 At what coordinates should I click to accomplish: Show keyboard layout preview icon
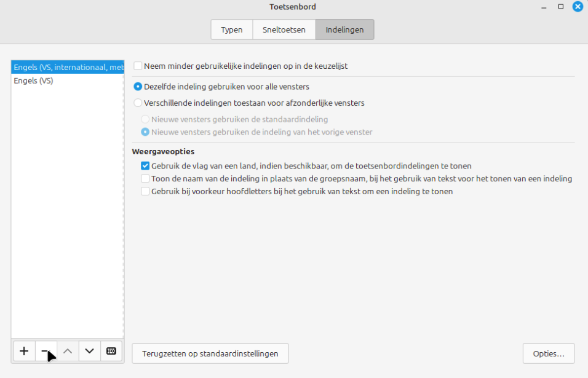(111, 351)
